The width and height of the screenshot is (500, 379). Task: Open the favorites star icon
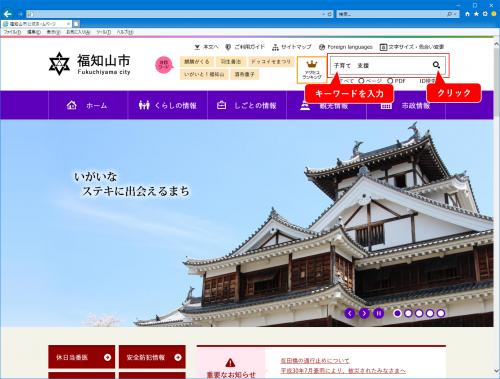coord(476,14)
